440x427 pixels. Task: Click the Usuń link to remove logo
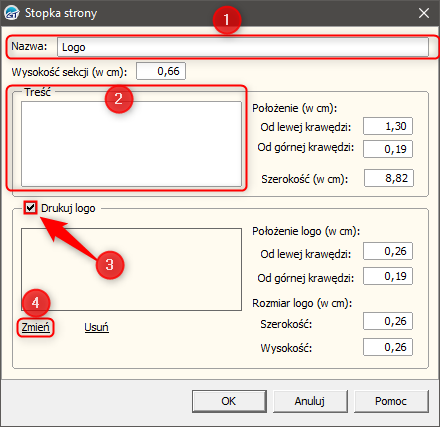(96, 327)
